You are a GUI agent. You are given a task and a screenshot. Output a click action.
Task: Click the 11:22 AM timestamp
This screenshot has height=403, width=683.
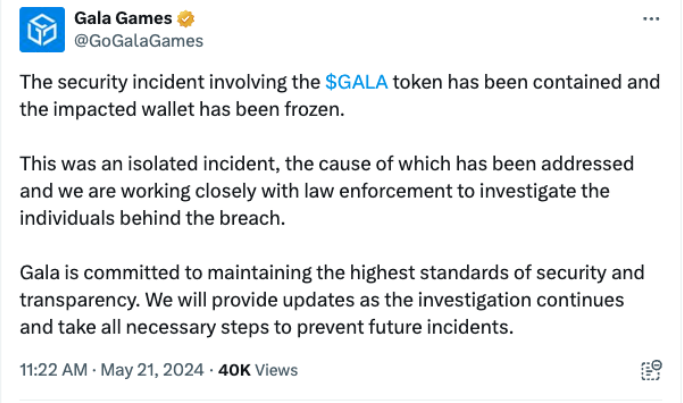click(x=54, y=370)
